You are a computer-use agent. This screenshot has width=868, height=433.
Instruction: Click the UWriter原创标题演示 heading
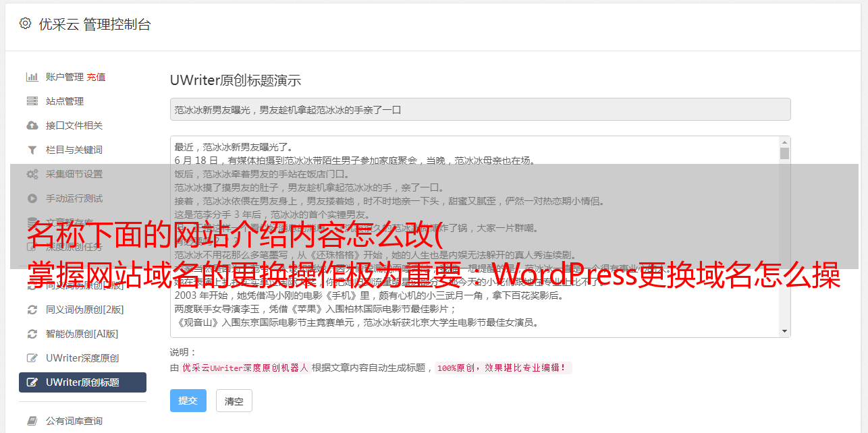(x=236, y=80)
